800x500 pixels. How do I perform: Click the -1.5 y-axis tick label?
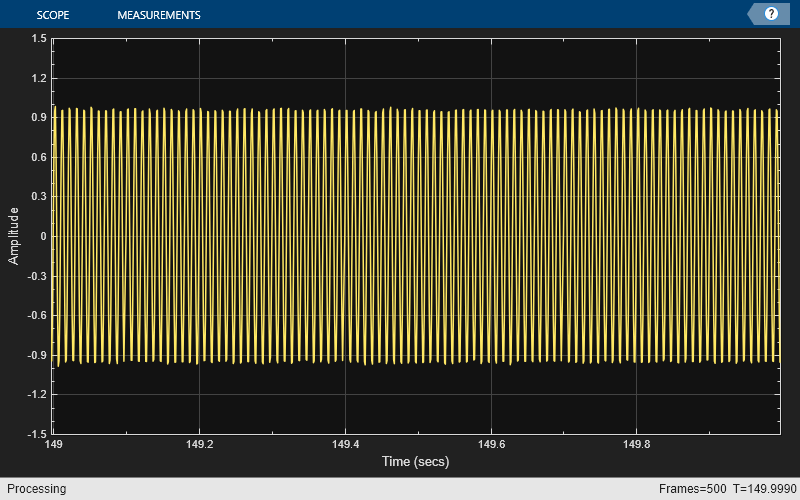37,434
